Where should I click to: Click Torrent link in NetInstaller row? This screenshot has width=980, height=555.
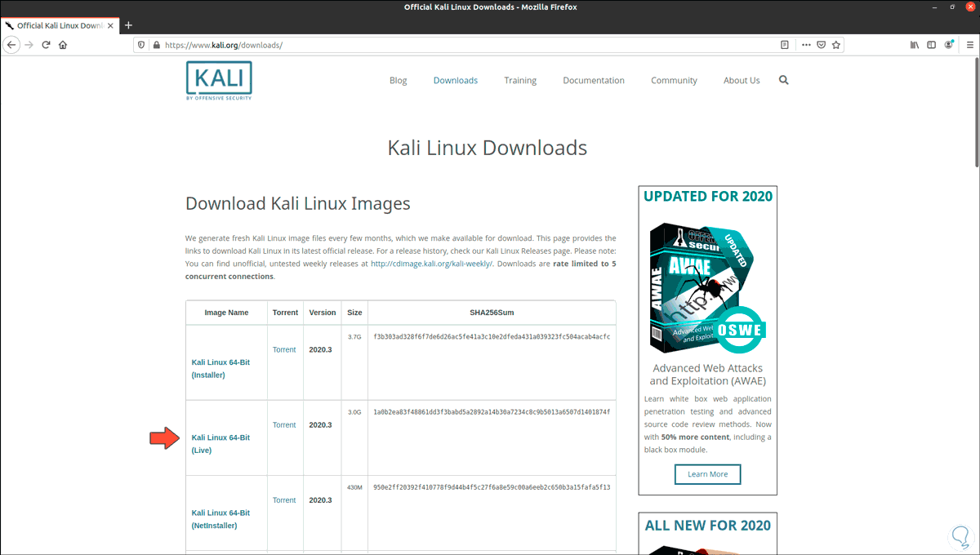[x=284, y=499]
